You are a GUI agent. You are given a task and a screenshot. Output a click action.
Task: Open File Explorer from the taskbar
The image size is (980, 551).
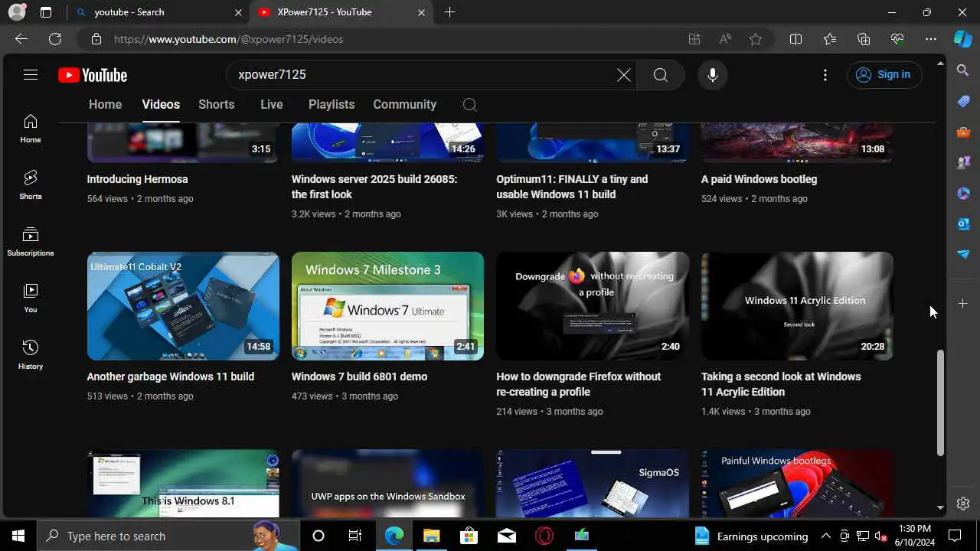coord(432,536)
